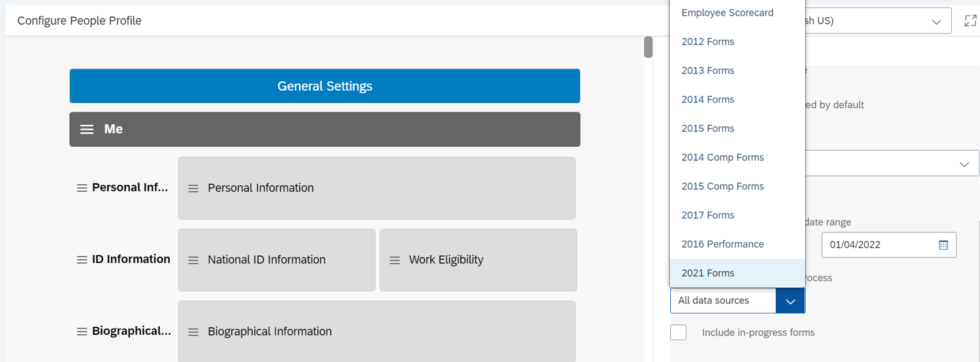Click drag handle inside Personal Information block

pos(193,189)
